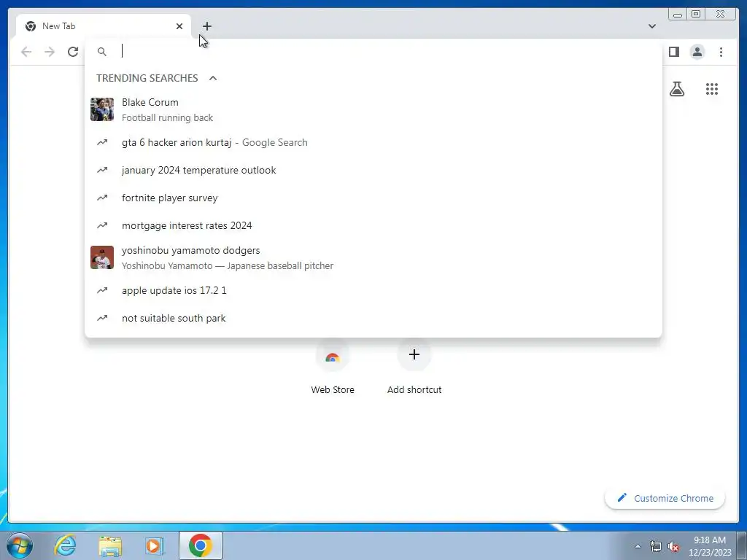Screen dimensions: 747x560
Task: Toggle the side panel icon
Action: 673,52
